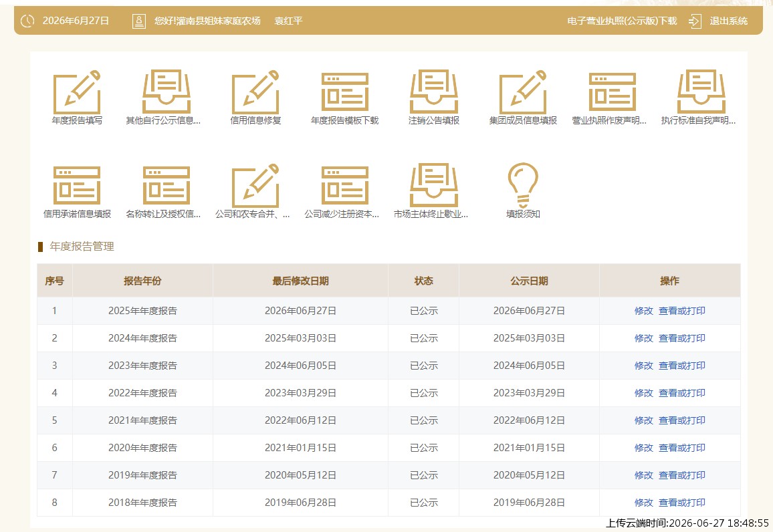Image resolution: width=773 pixels, height=532 pixels.
Task: Select the 2022年年度报告 cell
Action: (x=142, y=393)
